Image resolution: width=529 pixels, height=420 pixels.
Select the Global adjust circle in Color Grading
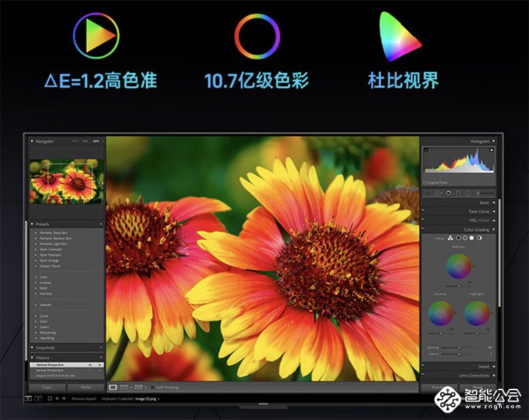[479, 238]
